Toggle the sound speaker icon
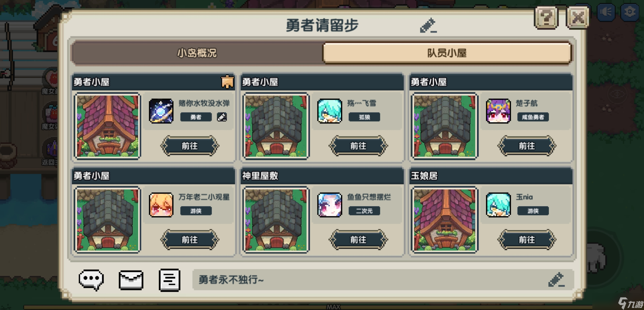The image size is (644, 310). pos(606,12)
